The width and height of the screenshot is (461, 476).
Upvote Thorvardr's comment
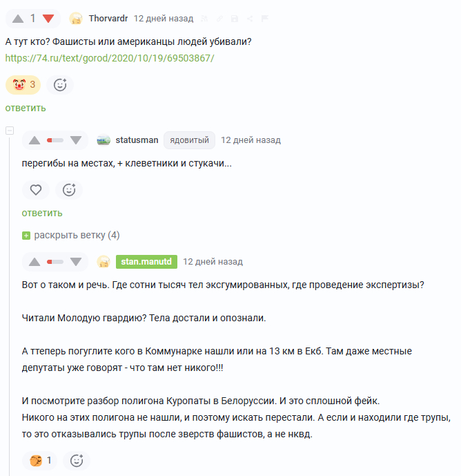coord(18,19)
